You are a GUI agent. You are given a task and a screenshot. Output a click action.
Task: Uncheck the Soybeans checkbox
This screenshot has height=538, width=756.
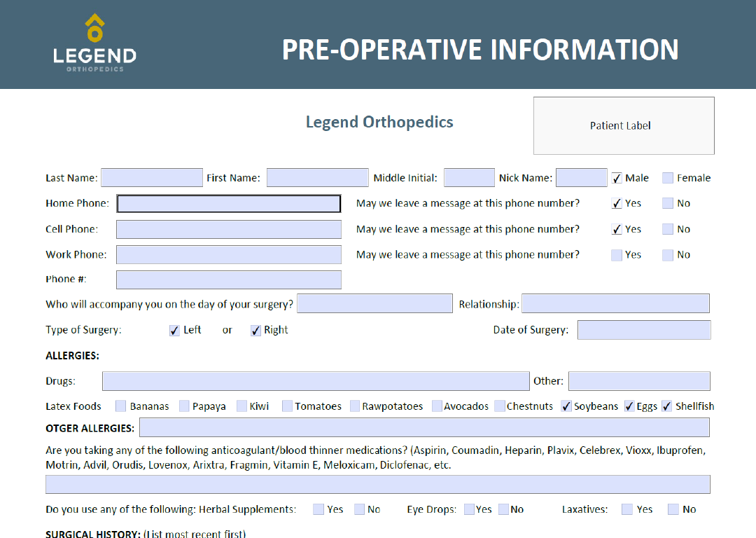[x=566, y=406]
